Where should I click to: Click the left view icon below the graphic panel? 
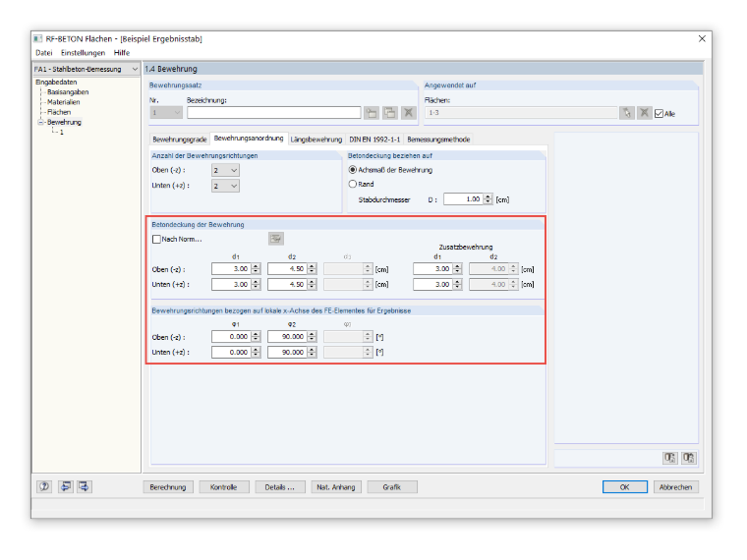click(669, 458)
